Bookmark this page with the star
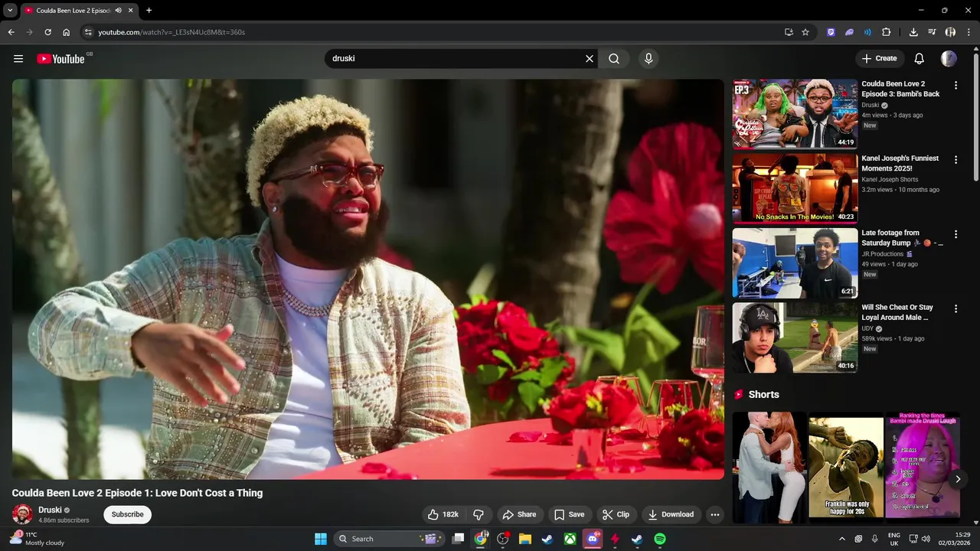The width and height of the screenshot is (980, 551). click(x=805, y=32)
